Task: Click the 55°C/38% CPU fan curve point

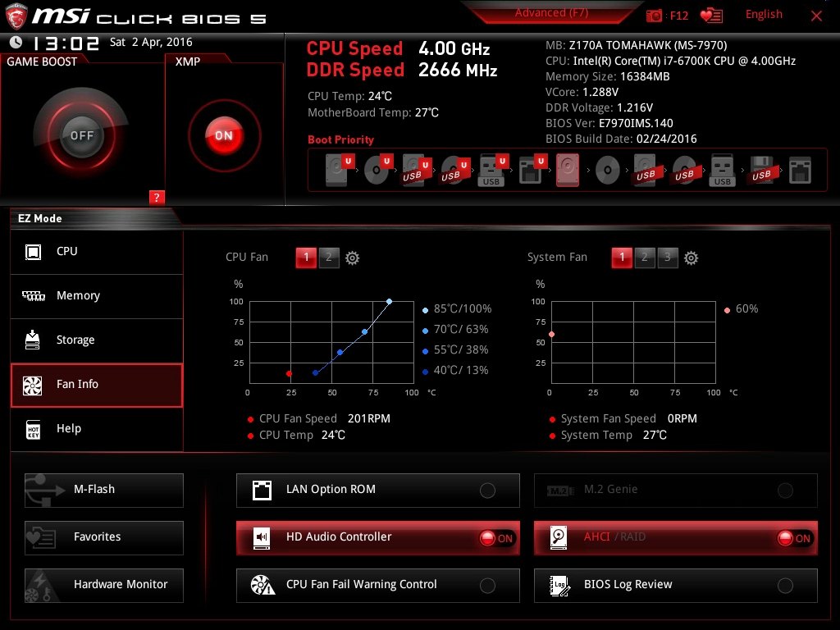Action: [340, 353]
